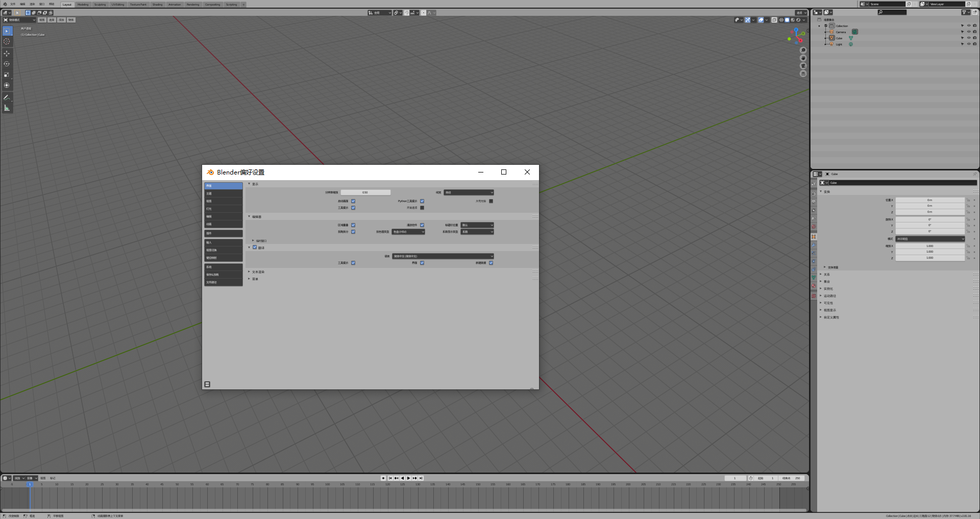The image size is (980, 519).
Task: Pick the Annotate tool
Action: 7,97
